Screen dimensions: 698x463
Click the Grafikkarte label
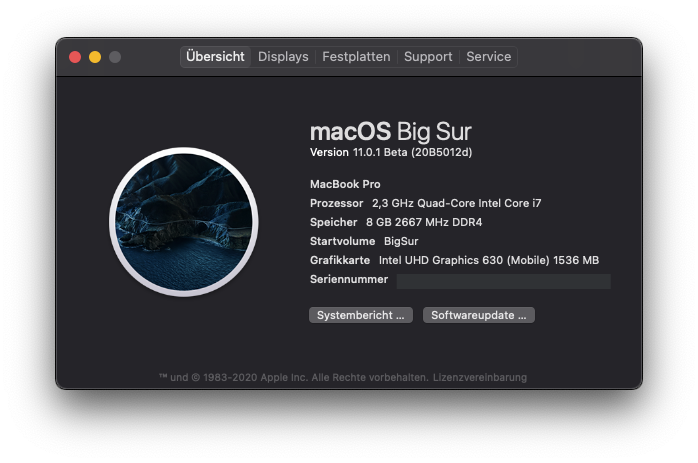tap(340, 260)
